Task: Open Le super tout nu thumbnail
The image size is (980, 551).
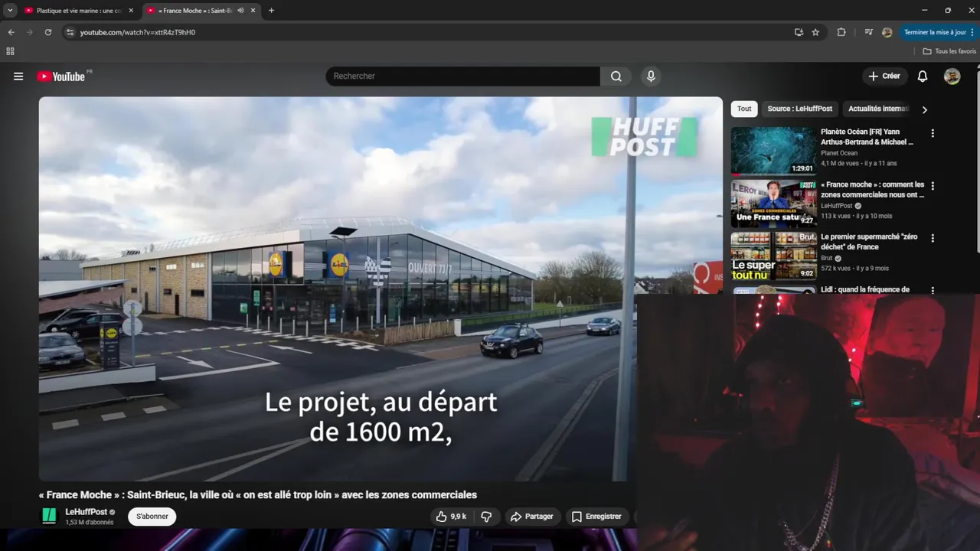Action: click(773, 256)
